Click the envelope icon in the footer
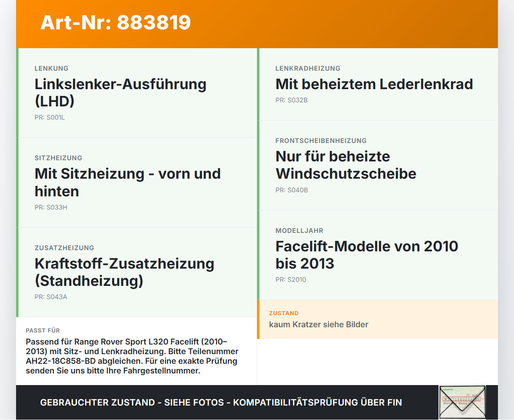Image resolution: width=514 pixels, height=420 pixels. (x=462, y=402)
